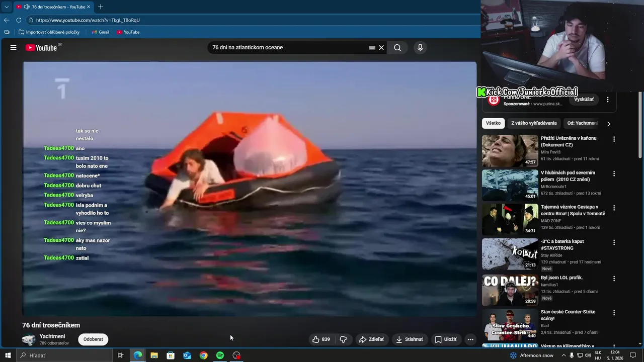Screen dimensions: 644x362
Task: Click the address bar URL
Action: tap(88, 20)
